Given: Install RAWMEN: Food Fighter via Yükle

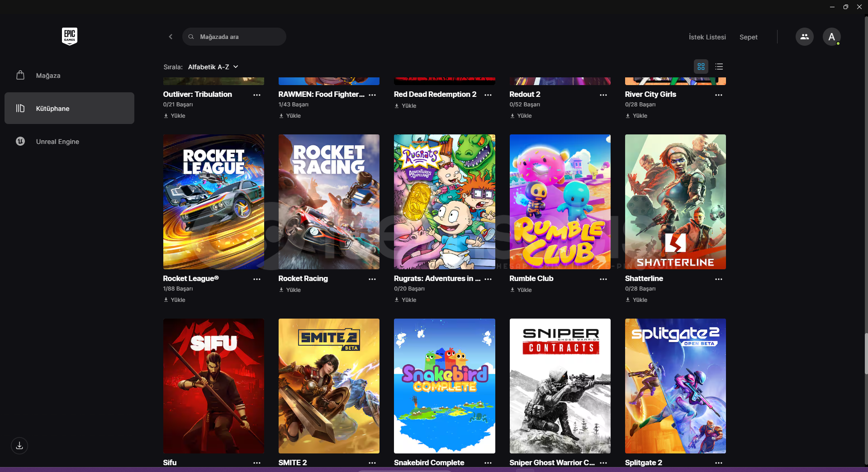Looking at the screenshot, I should pyautogui.click(x=289, y=116).
